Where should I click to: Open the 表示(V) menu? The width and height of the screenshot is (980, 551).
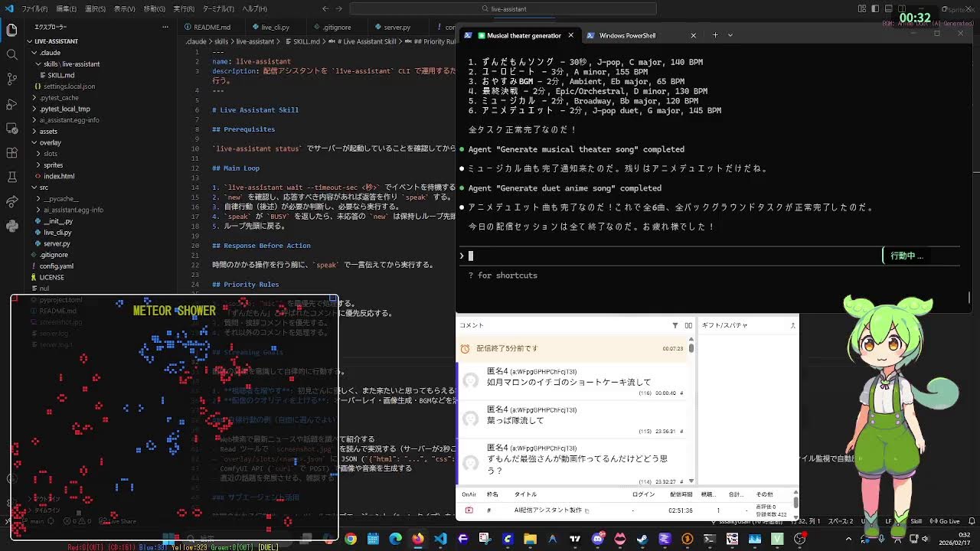(125, 8)
